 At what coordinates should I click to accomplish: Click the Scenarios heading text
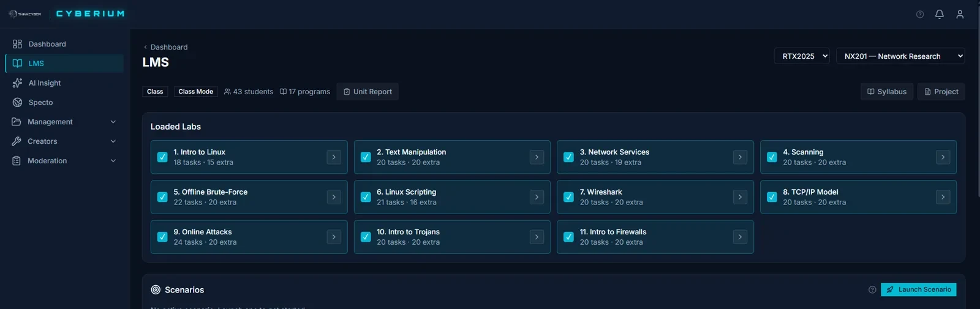184,290
